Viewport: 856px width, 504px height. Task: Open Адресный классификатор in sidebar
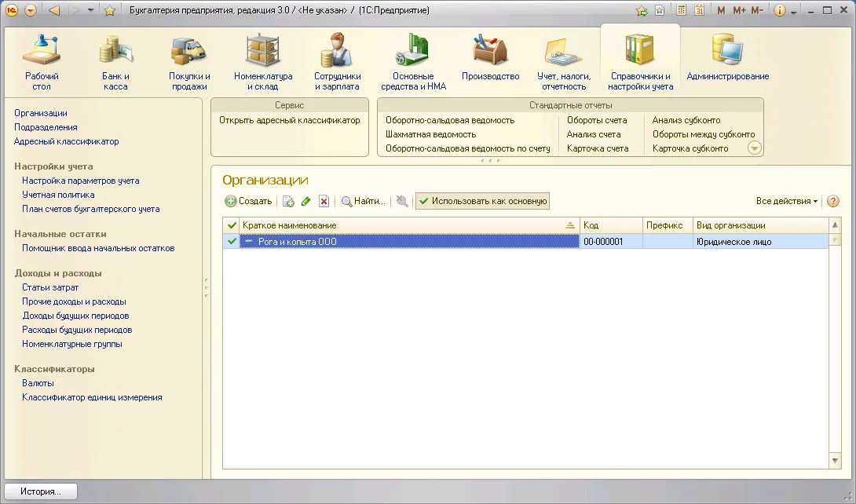67,141
